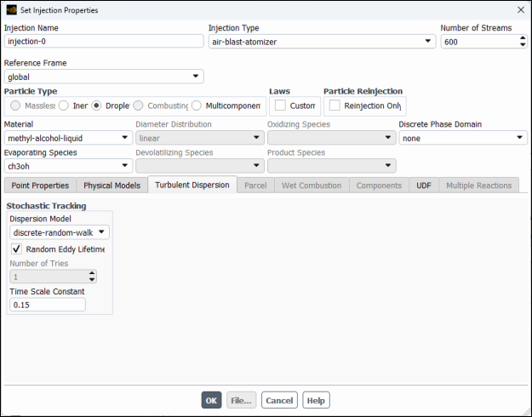Open the Injection Type dropdown
The height and width of the screenshot is (417, 532).
click(x=321, y=41)
